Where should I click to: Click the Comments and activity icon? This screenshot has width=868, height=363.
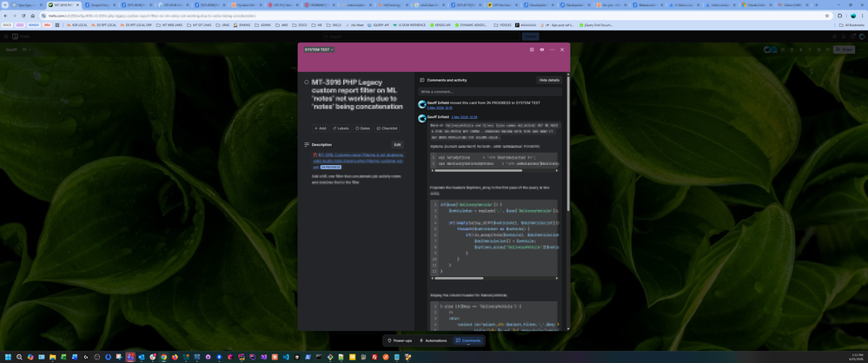pyautogui.click(x=421, y=80)
